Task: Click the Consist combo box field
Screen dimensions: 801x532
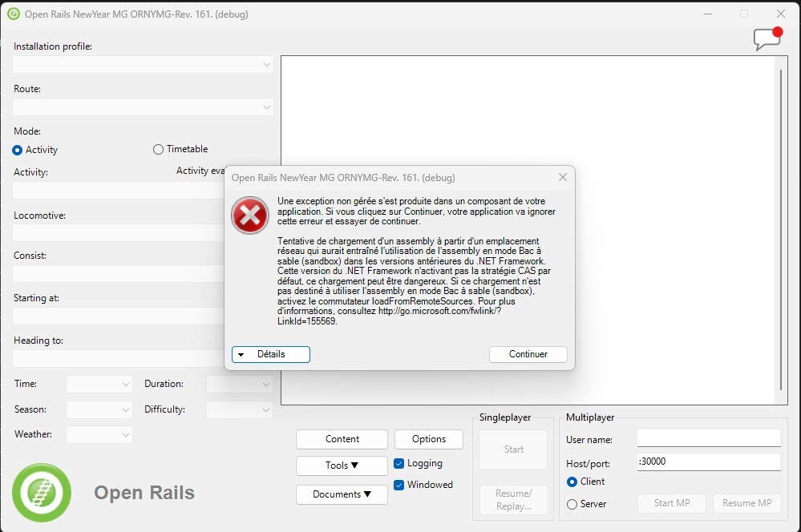Action: click(119, 274)
